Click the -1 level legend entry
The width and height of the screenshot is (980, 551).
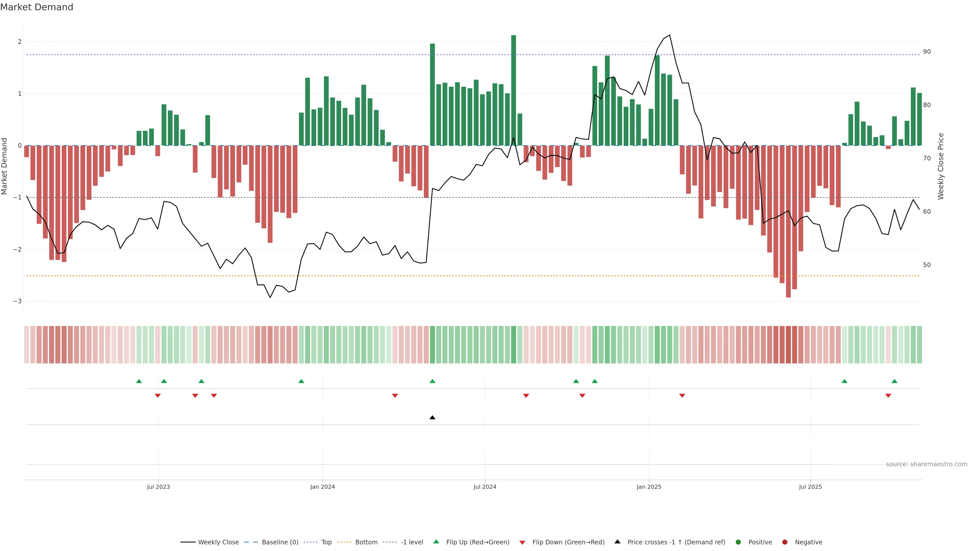pos(412,542)
